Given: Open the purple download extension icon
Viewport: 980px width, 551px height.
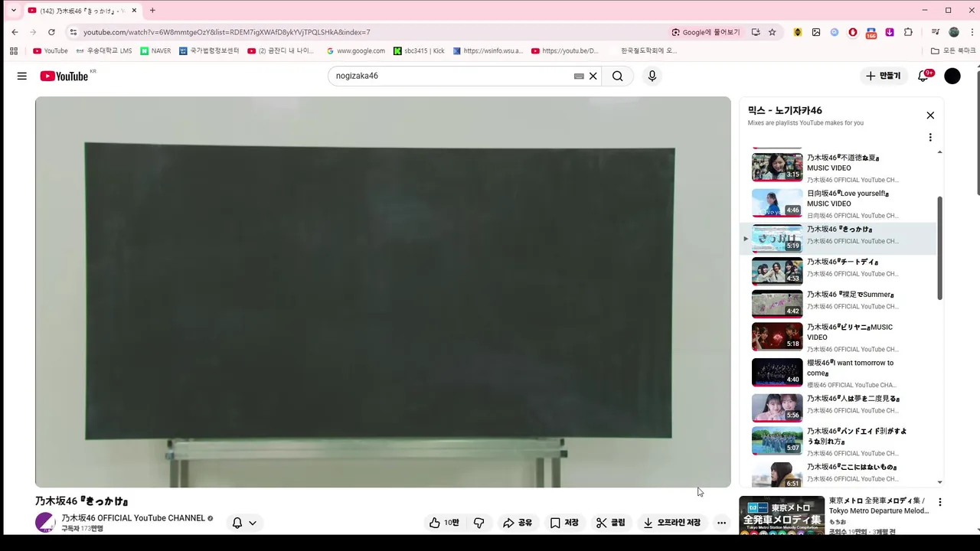Looking at the screenshot, I should (x=890, y=32).
